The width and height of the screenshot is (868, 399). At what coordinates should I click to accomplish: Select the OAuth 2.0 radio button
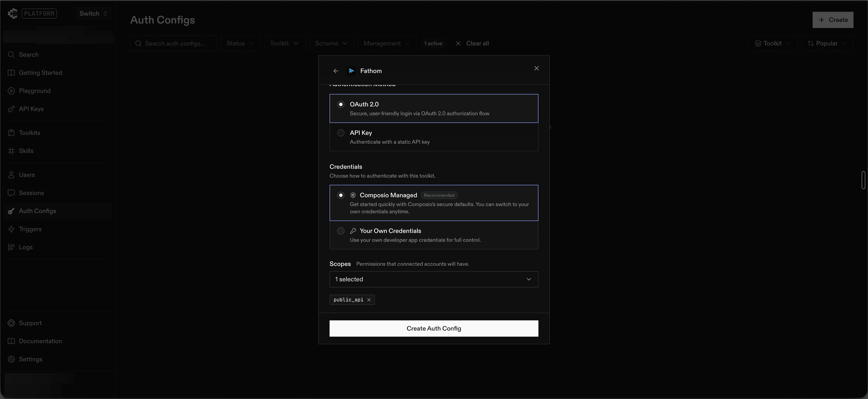coord(341,104)
